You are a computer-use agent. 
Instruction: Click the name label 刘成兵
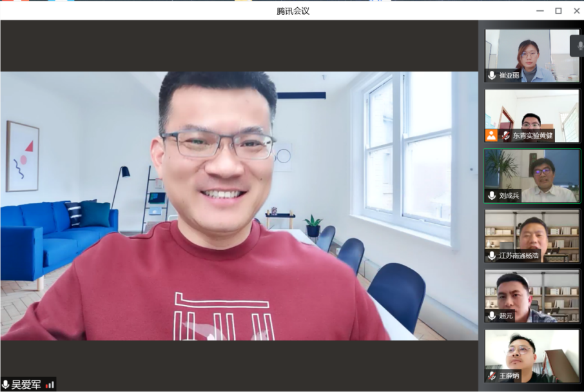click(509, 195)
